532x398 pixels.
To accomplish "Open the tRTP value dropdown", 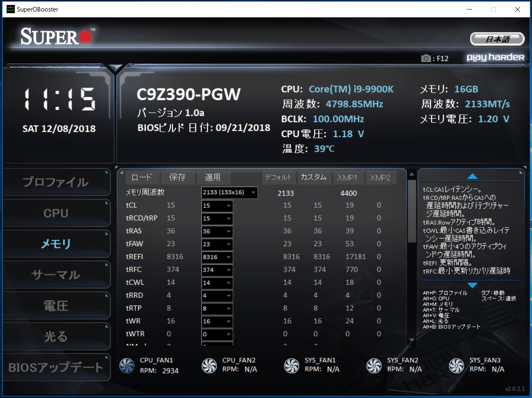I will pos(217,308).
